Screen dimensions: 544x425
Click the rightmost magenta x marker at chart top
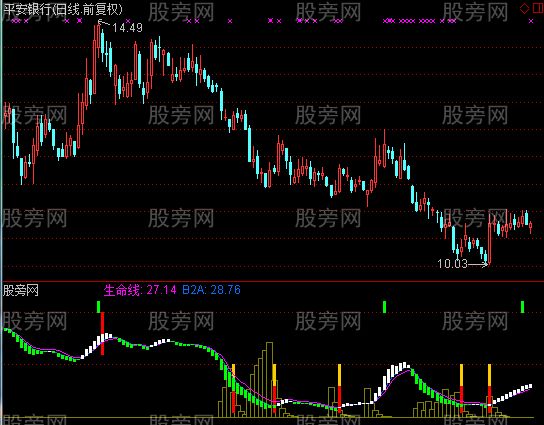[531, 21]
